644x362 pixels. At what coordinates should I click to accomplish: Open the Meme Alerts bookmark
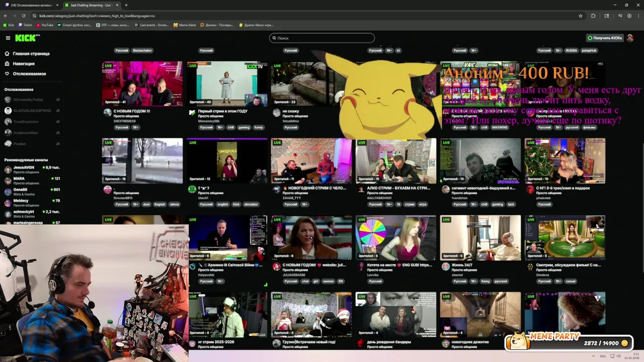(185, 25)
